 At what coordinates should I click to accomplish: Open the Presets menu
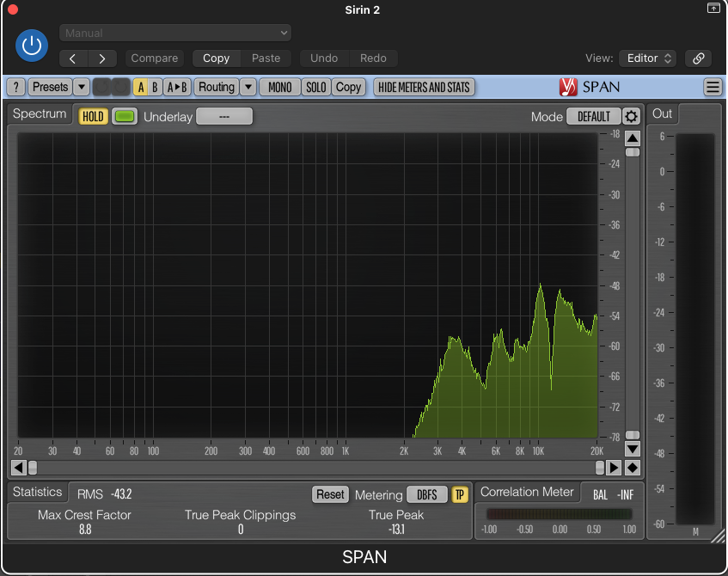(x=50, y=88)
